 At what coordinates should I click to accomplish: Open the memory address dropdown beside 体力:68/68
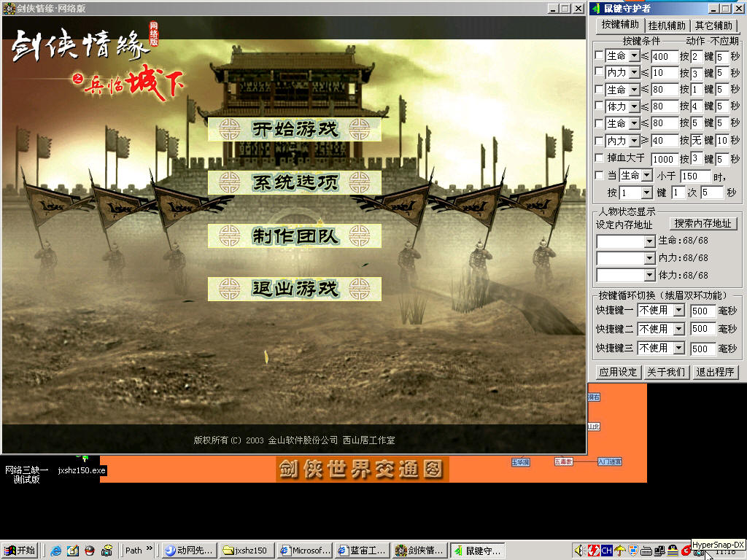coord(649,275)
